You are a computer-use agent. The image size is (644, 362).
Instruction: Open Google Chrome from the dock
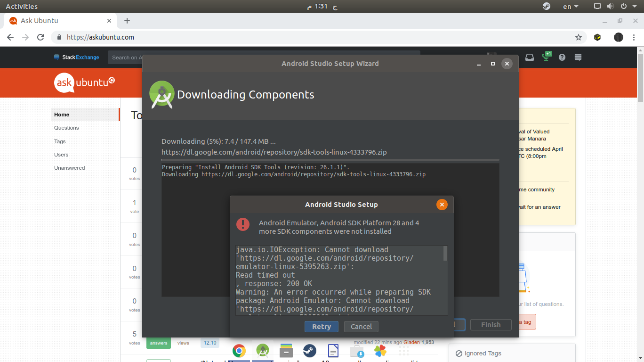(239, 351)
